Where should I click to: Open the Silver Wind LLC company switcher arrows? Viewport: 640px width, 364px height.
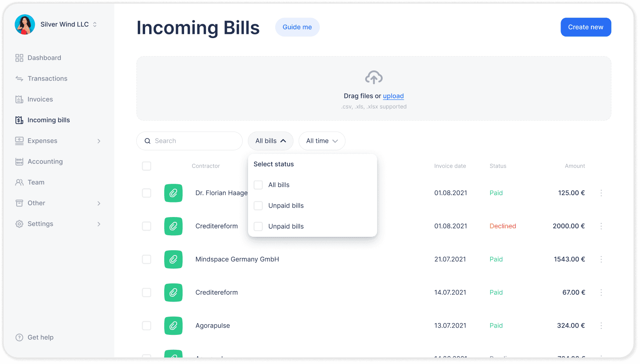[x=95, y=24]
